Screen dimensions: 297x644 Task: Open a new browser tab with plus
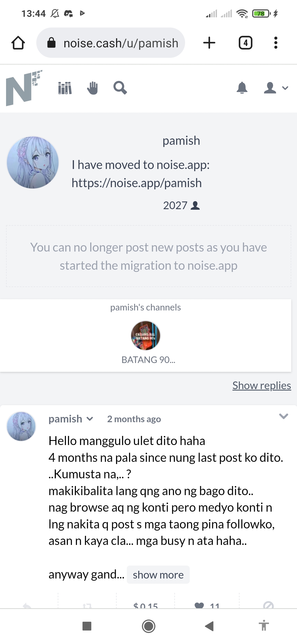coord(209,43)
